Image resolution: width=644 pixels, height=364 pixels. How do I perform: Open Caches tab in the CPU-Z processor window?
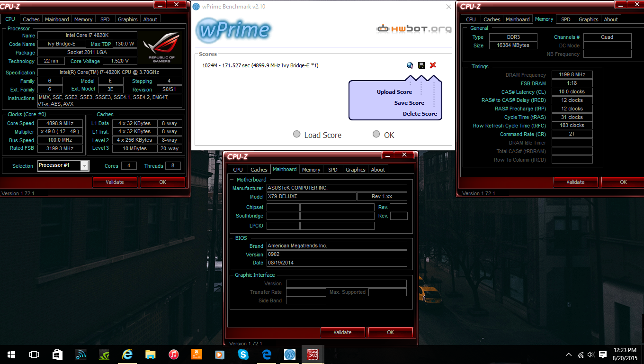point(31,19)
